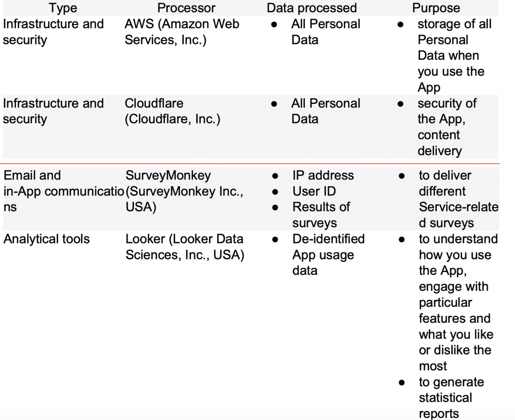Image resolution: width=515 pixels, height=420 pixels.
Task: Click the storage of all Personal Data purpose
Action: pyautogui.click(x=453, y=56)
